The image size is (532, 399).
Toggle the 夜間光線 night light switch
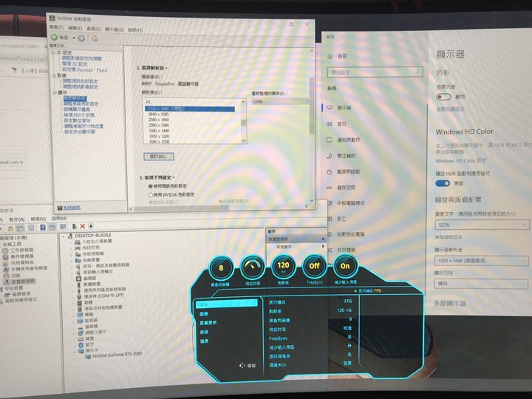click(x=443, y=97)
